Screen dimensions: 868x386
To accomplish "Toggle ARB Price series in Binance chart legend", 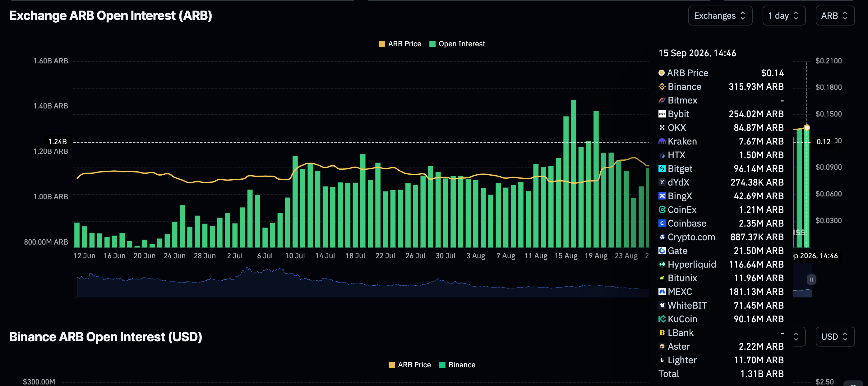I will coord(410,365).
